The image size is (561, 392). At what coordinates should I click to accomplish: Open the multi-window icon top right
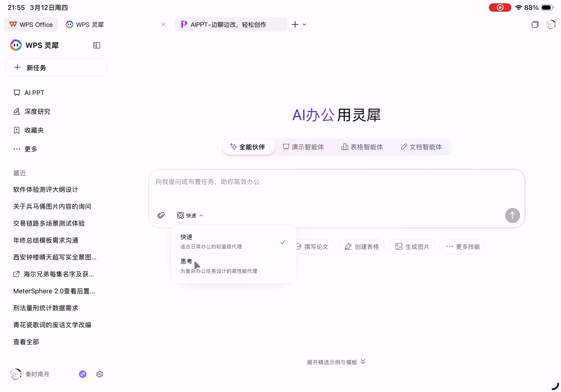pos(535,24)
